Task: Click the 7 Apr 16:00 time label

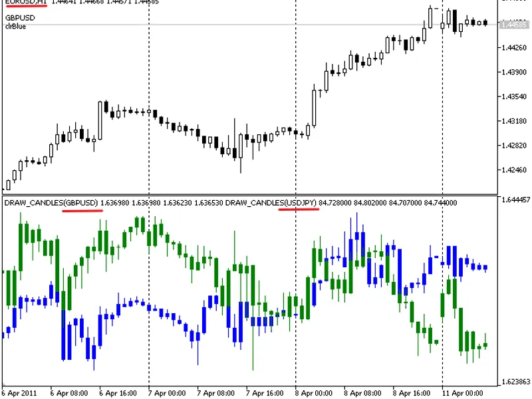Action: [x=265, y=393]
